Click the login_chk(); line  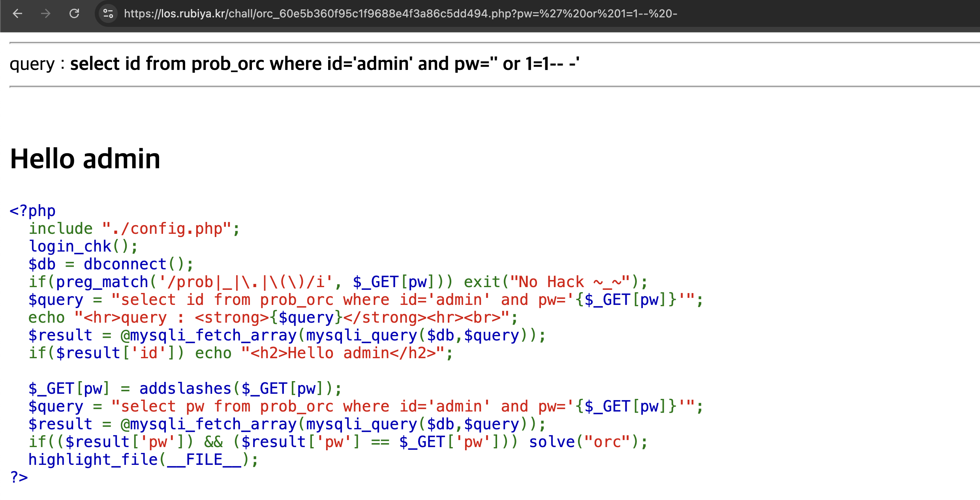click(x=83, y=246)
